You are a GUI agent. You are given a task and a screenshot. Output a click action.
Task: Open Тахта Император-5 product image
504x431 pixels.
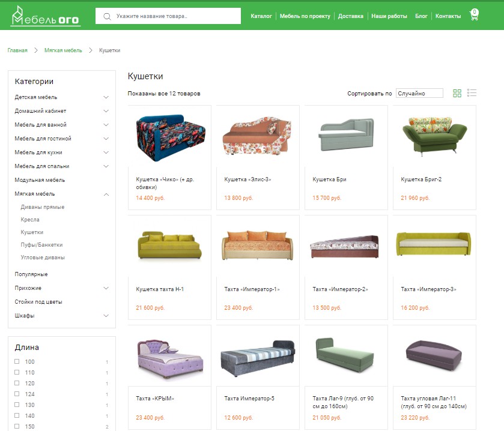click(x=258, y=358)
